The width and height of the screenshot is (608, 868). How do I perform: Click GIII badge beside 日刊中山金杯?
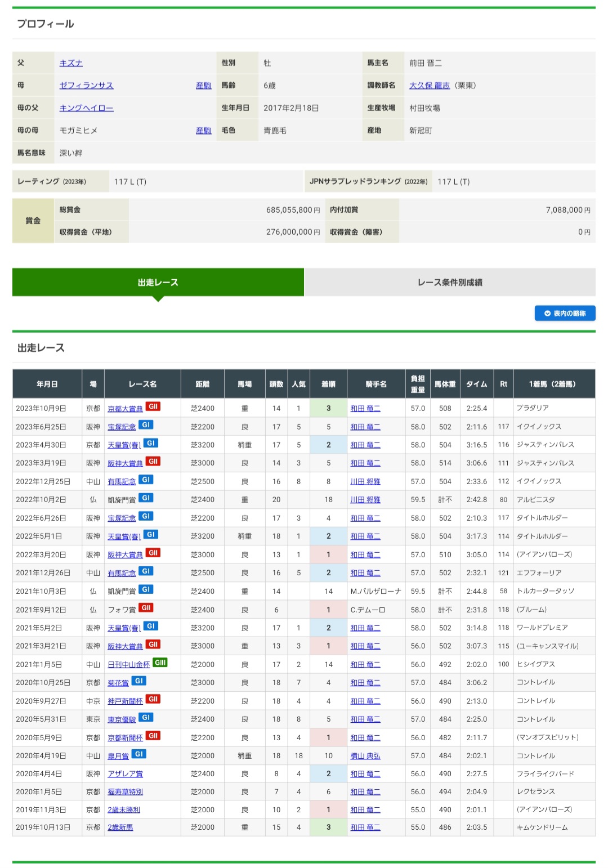pos(160,663)
